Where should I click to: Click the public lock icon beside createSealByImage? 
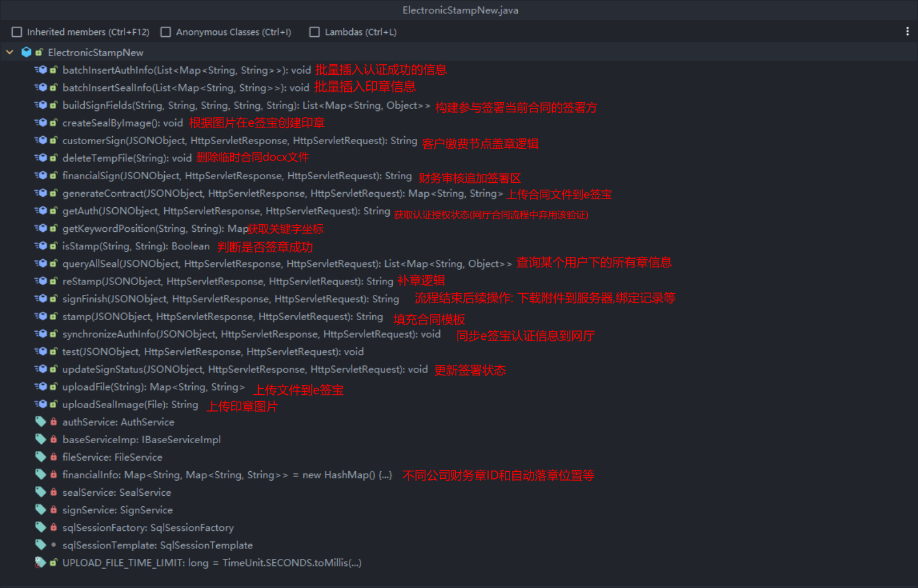tap(54, 123)
